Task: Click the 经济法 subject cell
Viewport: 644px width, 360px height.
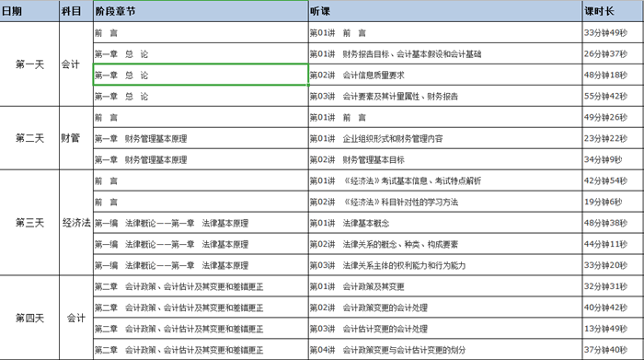Action: 76,223
